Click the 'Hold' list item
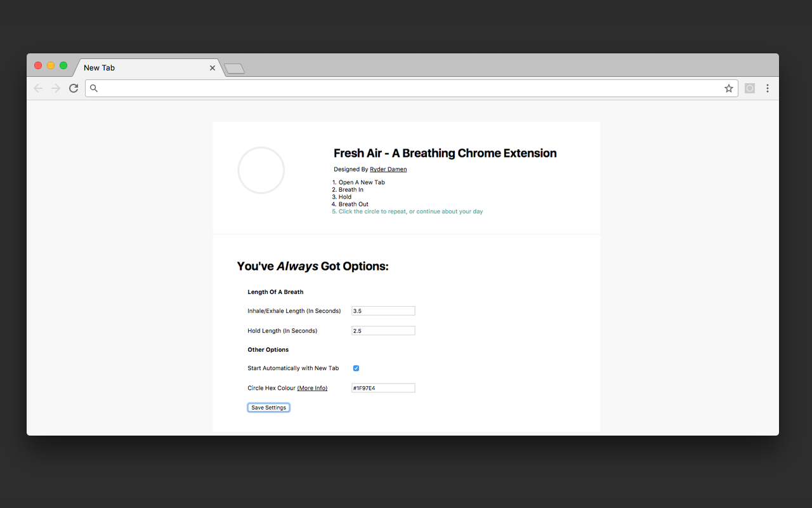 tap(345, 197)
